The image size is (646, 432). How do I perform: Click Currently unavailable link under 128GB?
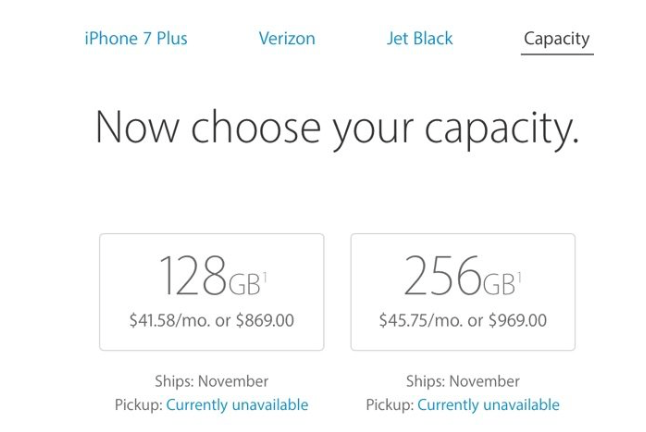click(x=237, y=405)
